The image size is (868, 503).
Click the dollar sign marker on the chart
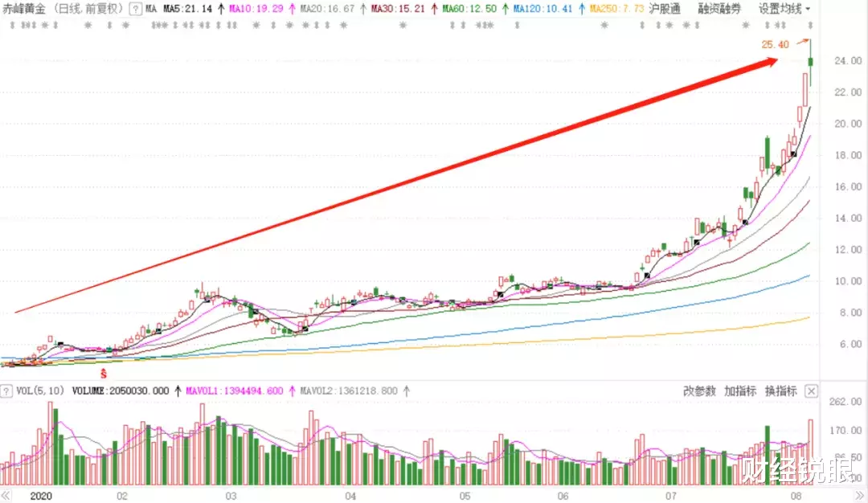pos(103,373)
